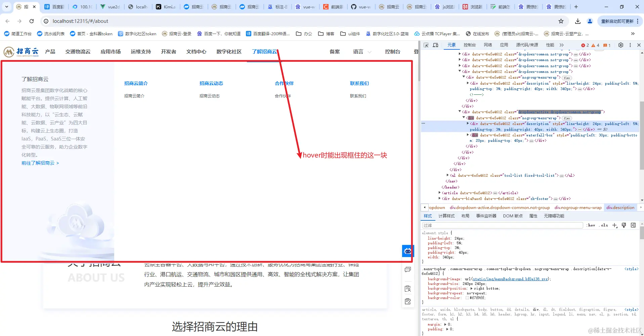Show more DevTools tabs via double chevron
This screenshot has height=336, width=644.
561,45
